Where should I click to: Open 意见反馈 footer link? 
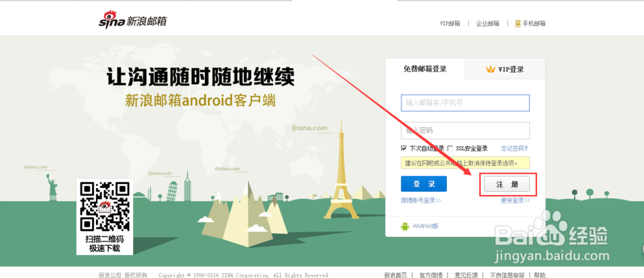pyautogui.click(x=466, y=275)
